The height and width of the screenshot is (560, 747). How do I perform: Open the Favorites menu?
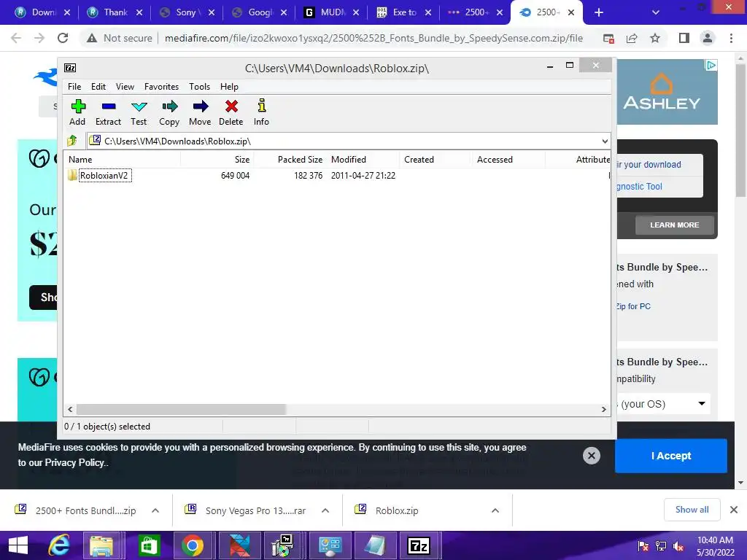(161, 87)
